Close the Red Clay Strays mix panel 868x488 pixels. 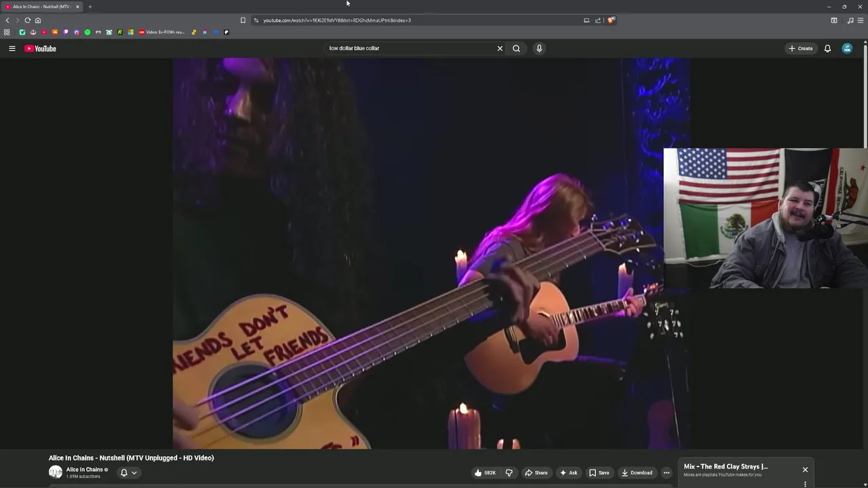tap(805, 470)
